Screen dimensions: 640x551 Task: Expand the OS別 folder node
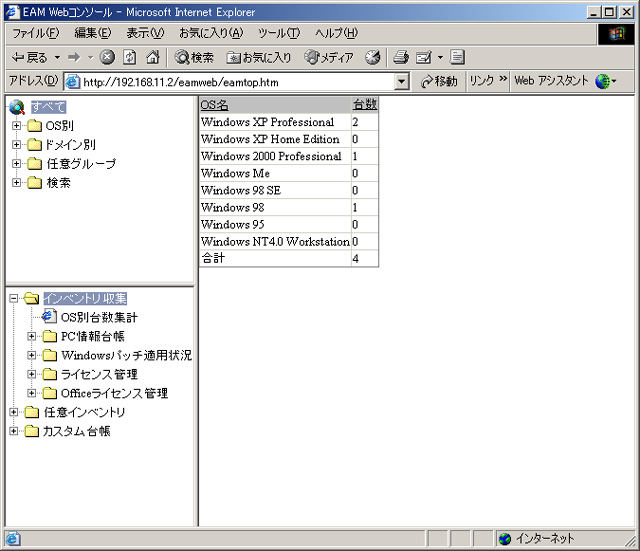(16, 125)
